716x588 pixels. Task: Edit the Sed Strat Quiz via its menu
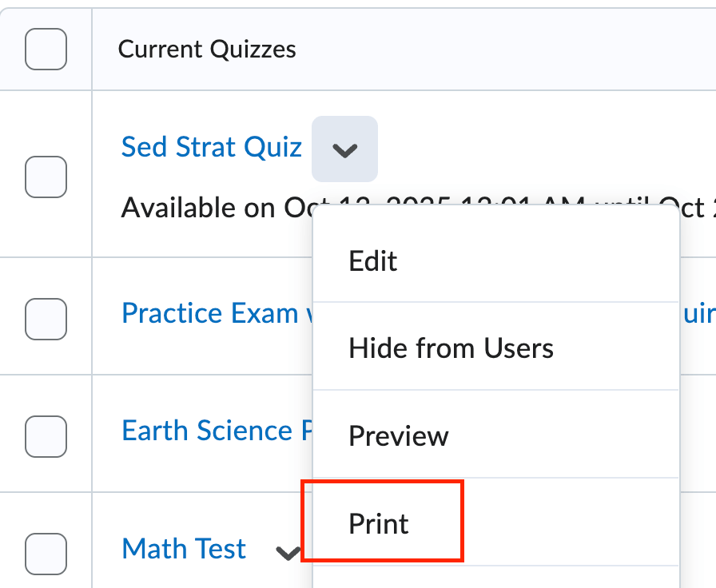pos(372,260)
